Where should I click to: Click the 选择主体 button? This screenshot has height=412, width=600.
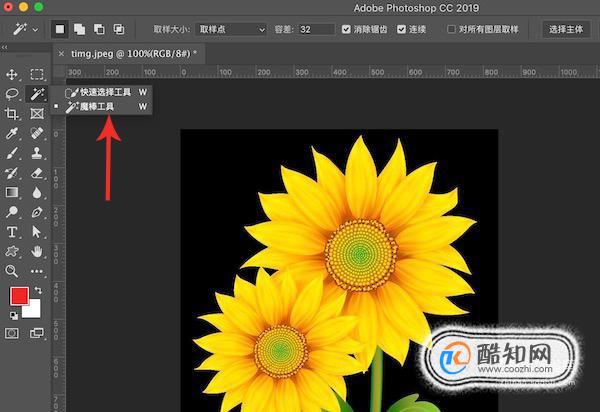tap(566, 29)
